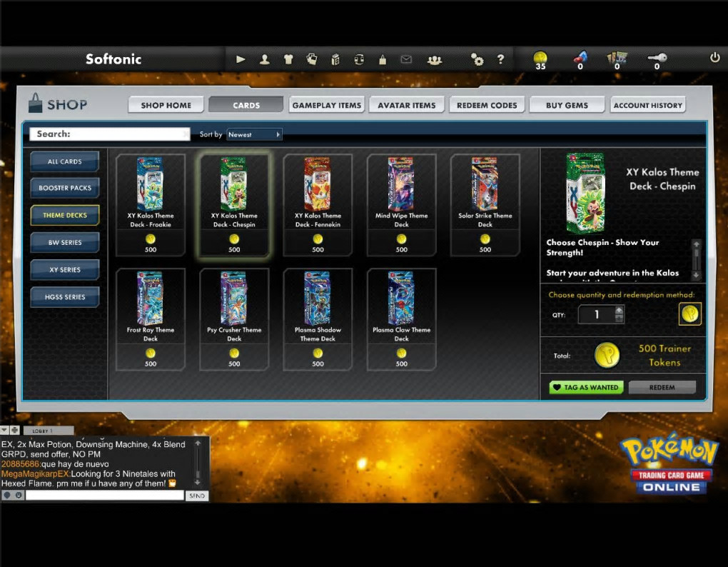Increase quantity with the QTY up arrow
The image size is (728, 567).
tap(619, 310)
